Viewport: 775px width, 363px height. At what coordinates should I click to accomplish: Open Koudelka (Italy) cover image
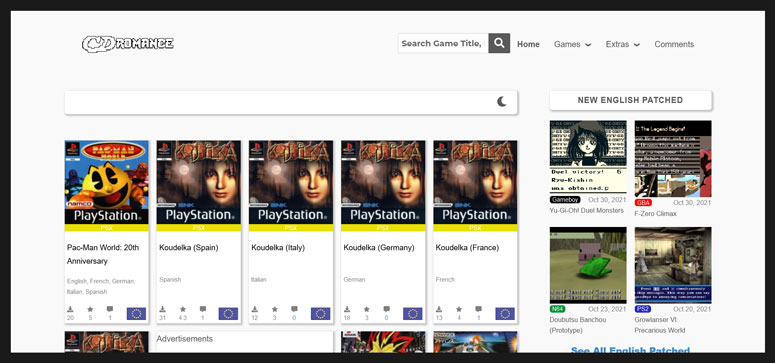click(291, 182)
